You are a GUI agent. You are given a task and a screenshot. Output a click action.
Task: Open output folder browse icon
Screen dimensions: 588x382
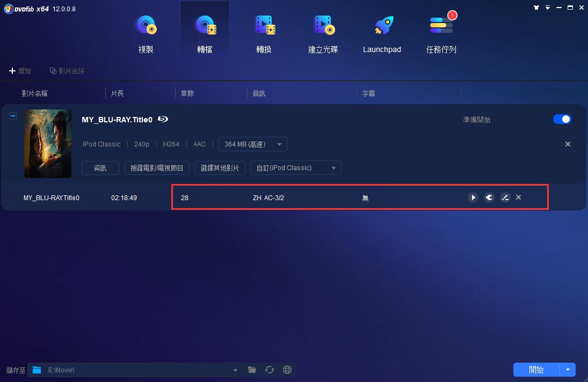(x=252, y=370)
